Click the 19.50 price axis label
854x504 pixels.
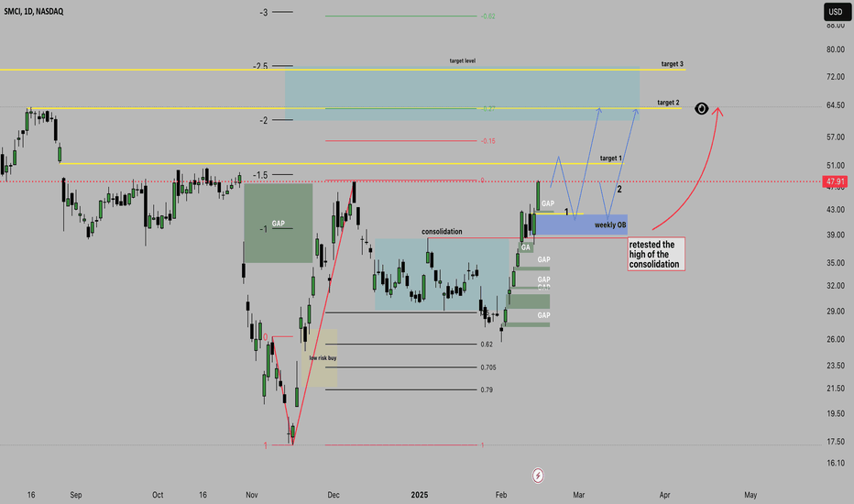point(836,414)
